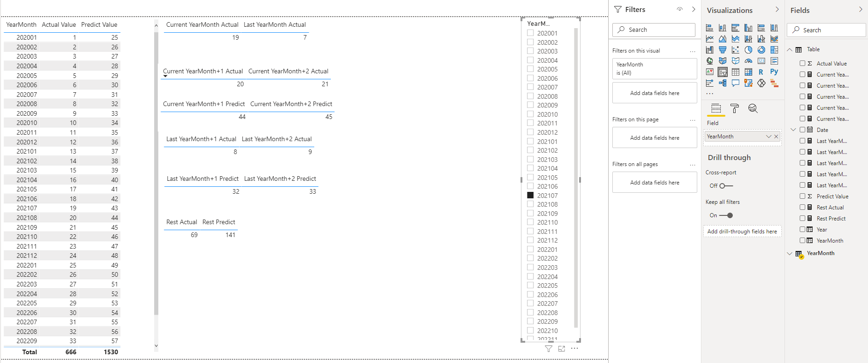The width and height of the screenshot is (868, 363).
Task: Select the slicer visualization icon
Action: (x=723, y=72)
